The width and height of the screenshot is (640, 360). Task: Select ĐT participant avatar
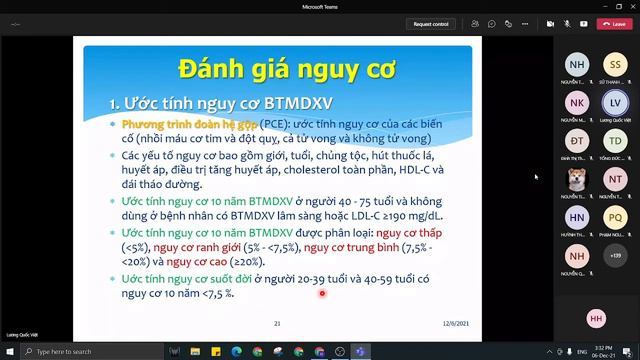click(x=577, y=141)
